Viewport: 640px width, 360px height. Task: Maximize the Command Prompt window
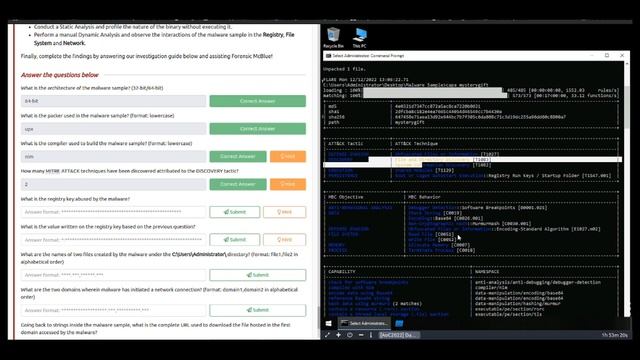click(x=607, y=56)
